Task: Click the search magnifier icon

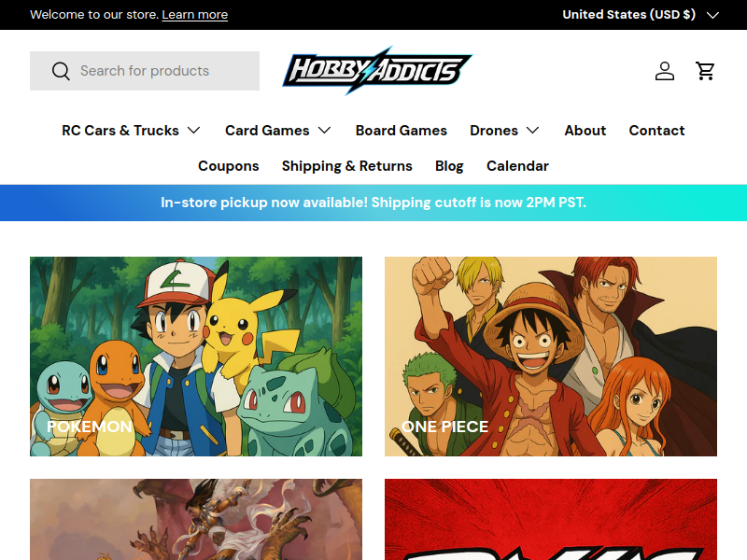Action: [61, 71]
